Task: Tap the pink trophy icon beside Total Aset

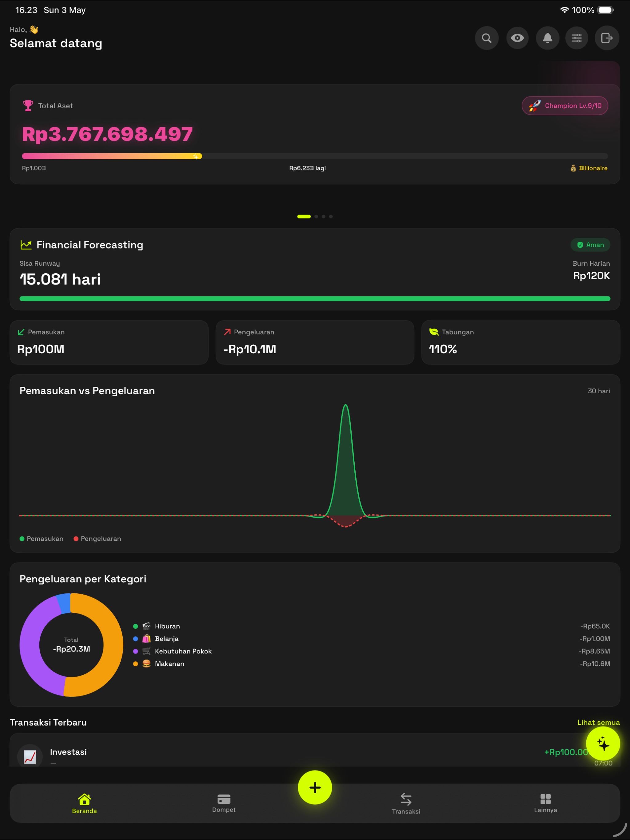Action: coord(28,105)
